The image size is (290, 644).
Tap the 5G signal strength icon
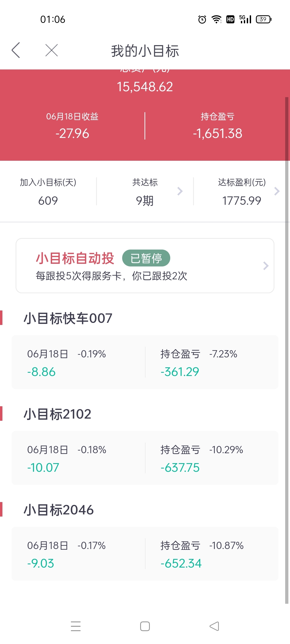coord(245,19)
